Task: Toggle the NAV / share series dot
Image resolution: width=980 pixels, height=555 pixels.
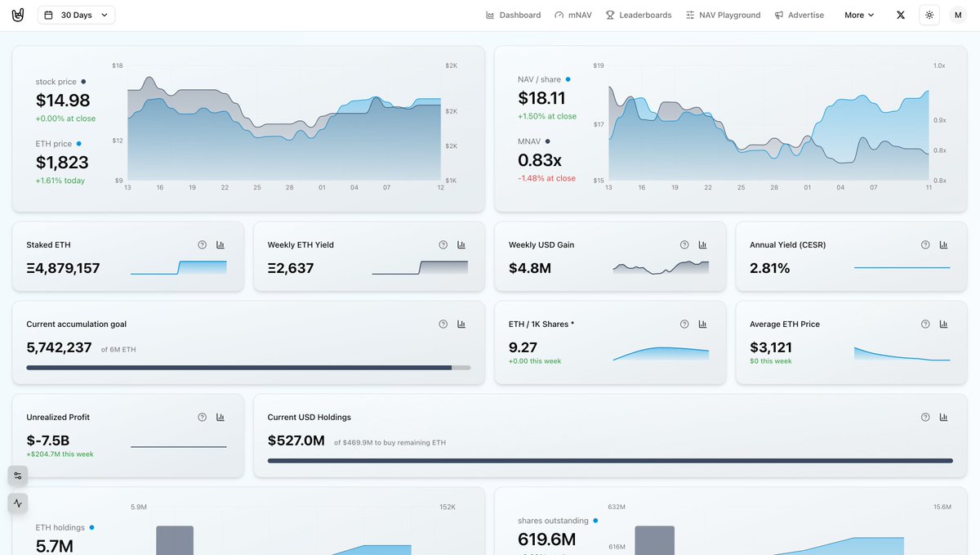Action: pyautogui.click(x=568, y=79)
